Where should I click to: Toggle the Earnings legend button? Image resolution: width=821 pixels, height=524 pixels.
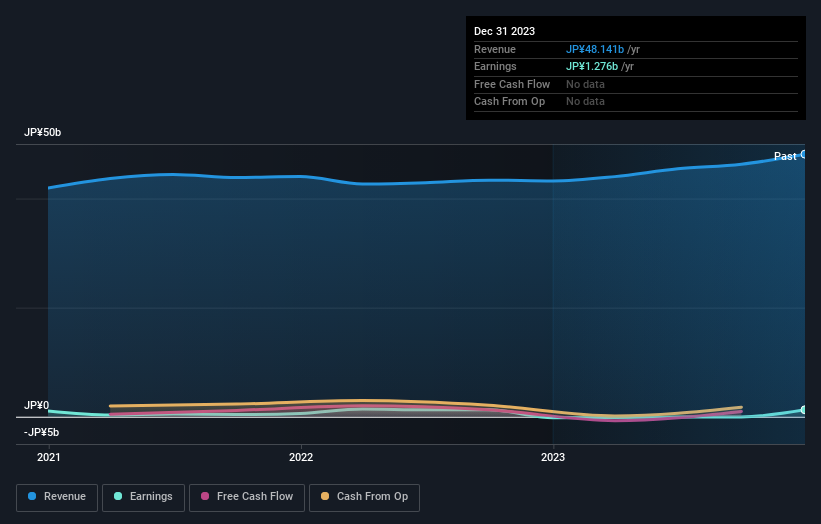[x=143, y=497]
